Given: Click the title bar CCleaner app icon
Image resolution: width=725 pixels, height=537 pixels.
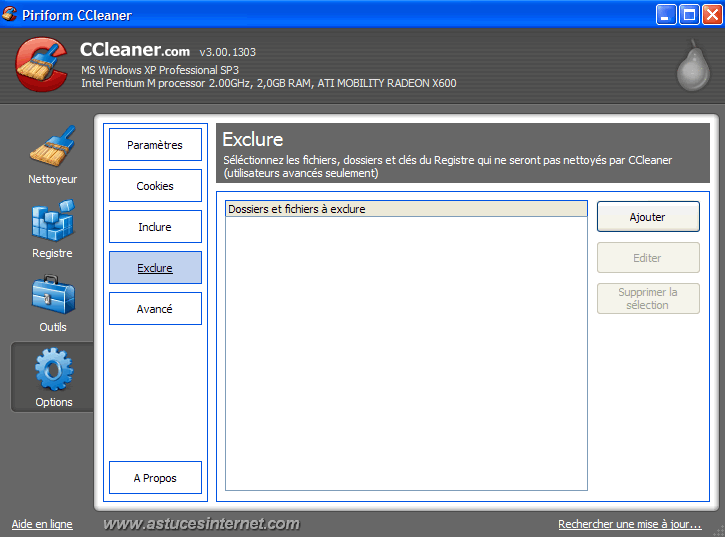Looking at the screenshot, I should 9,14.
